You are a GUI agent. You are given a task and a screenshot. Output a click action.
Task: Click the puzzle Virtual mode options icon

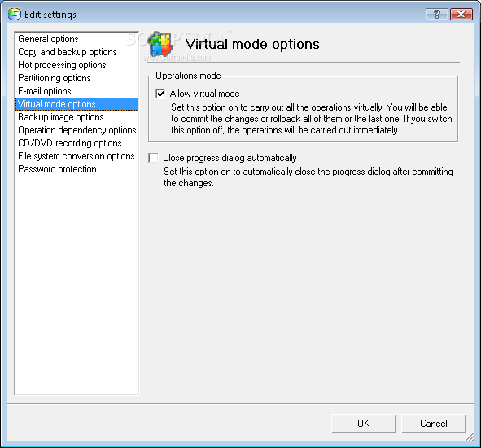[160, 45]
